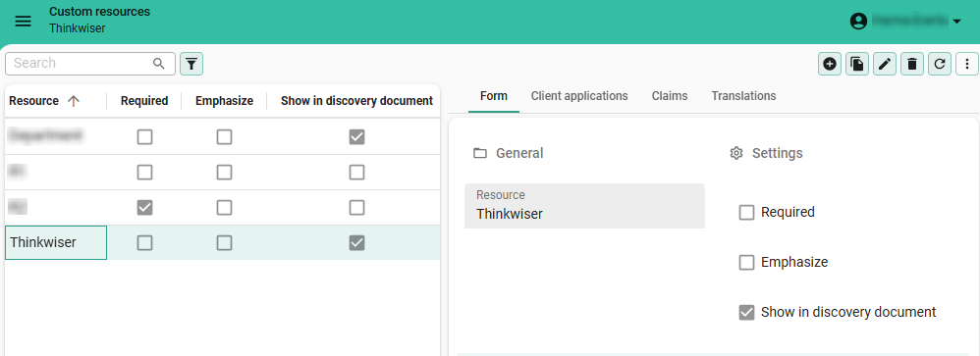Click the Resource field containing Thinkwiser
The image size is (980, 356).
click(x=584, y=206)
